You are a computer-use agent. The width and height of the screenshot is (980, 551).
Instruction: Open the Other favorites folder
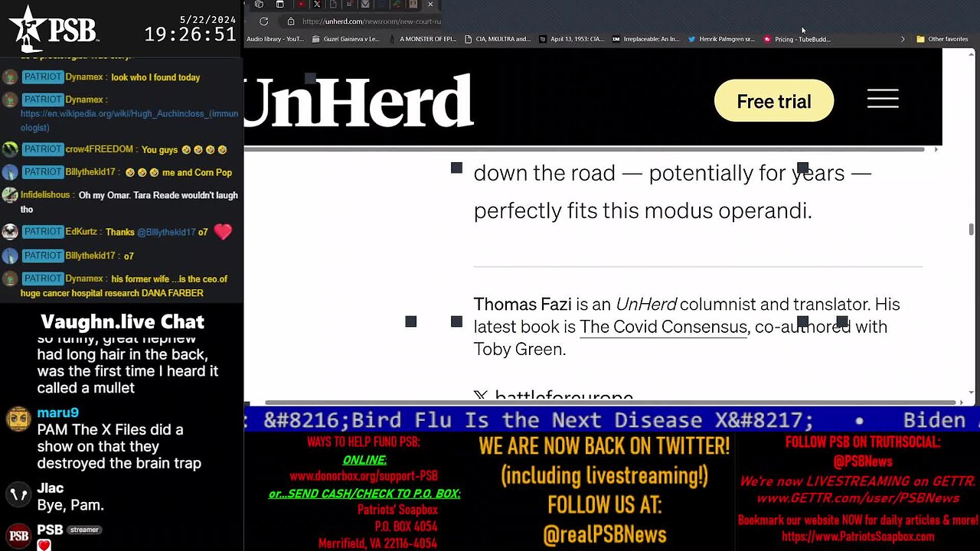[x=942, y=39]
